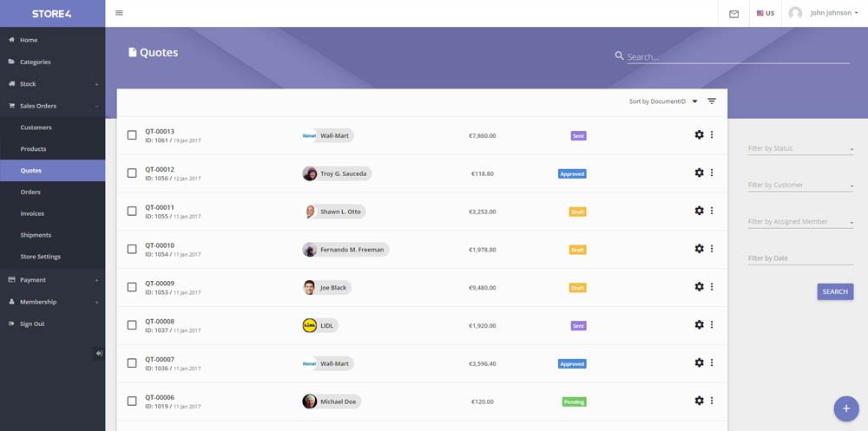The height and width of the screenshot is (431, 868).
Task: Check the QT-00009 row checkbox
Action: (x=132, y=287)
